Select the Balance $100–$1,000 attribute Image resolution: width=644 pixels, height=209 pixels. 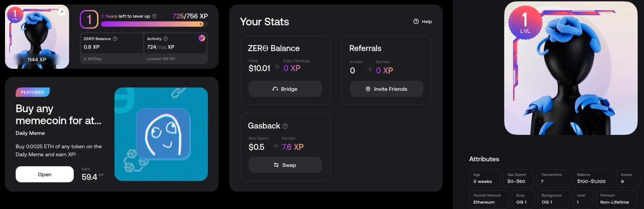(593, 178)
